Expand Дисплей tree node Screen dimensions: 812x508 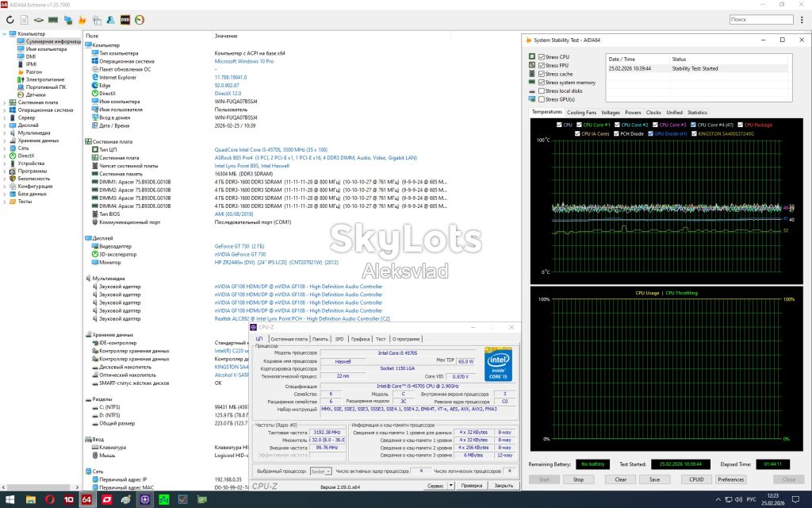click(x=5, y=125)
